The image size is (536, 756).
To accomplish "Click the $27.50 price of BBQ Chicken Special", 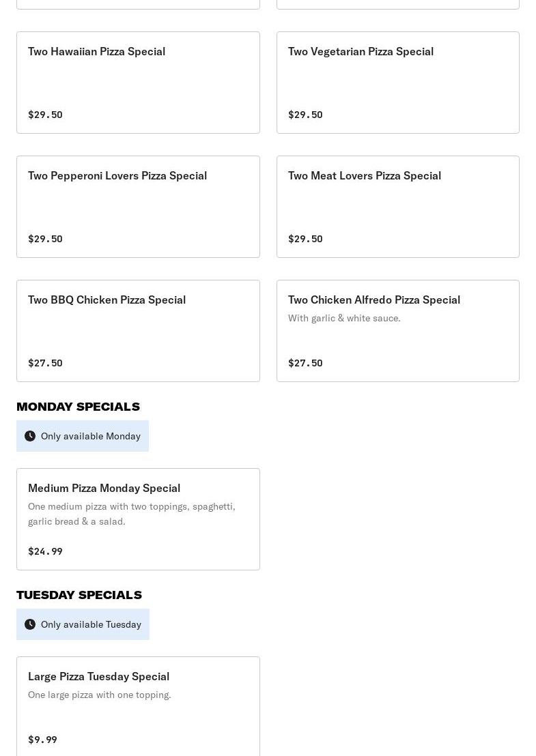I will 45,363.
